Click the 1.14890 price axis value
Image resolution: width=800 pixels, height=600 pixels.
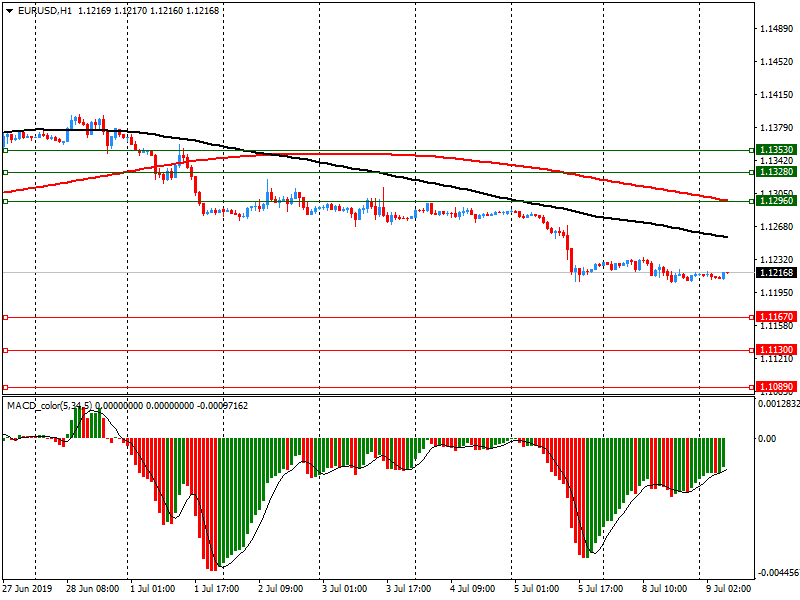tap(777, 29)
